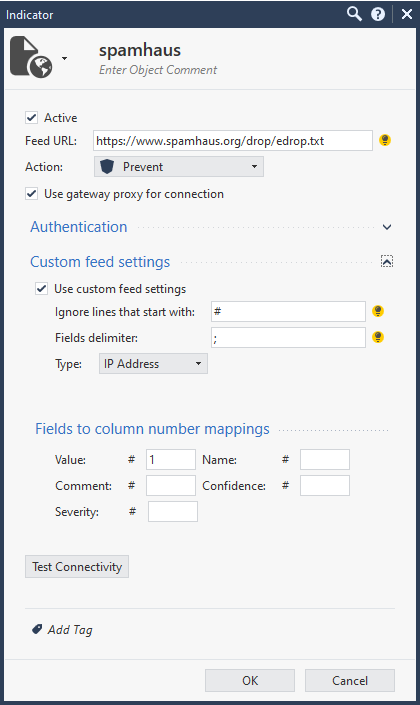The height and width of the screenshot is (705, 420).
Task: Click the Value column number field
Action: coord(171,460)
